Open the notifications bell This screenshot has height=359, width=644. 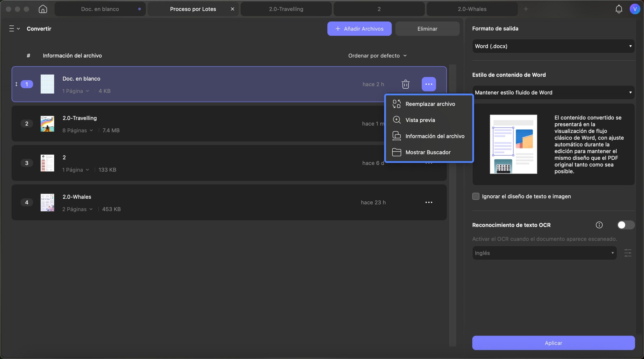pos(619,9)
